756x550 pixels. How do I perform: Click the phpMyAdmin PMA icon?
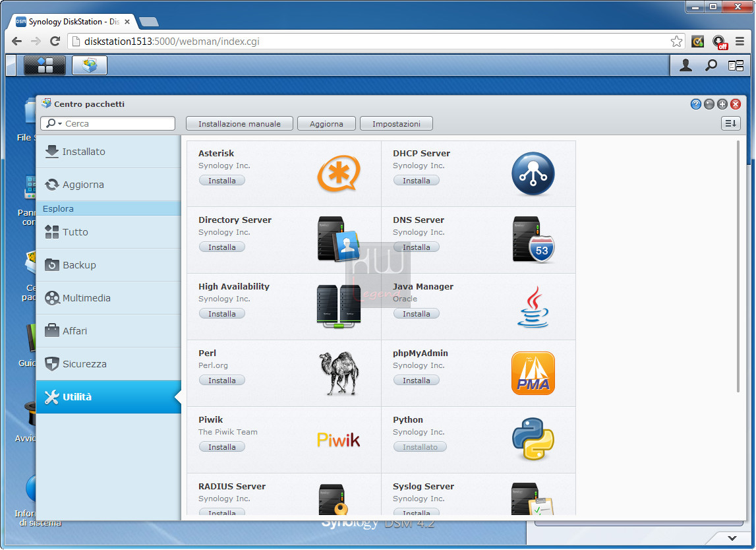[x=533, y=373]
